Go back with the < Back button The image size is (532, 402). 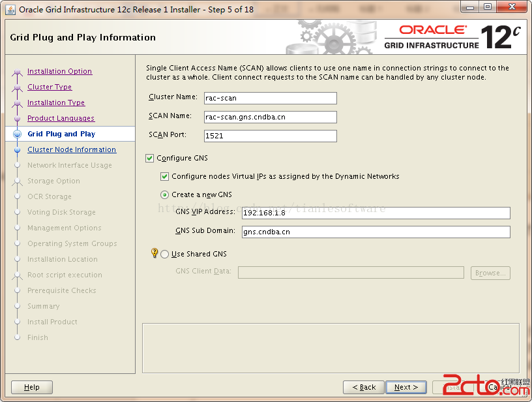tap(364, 387)
